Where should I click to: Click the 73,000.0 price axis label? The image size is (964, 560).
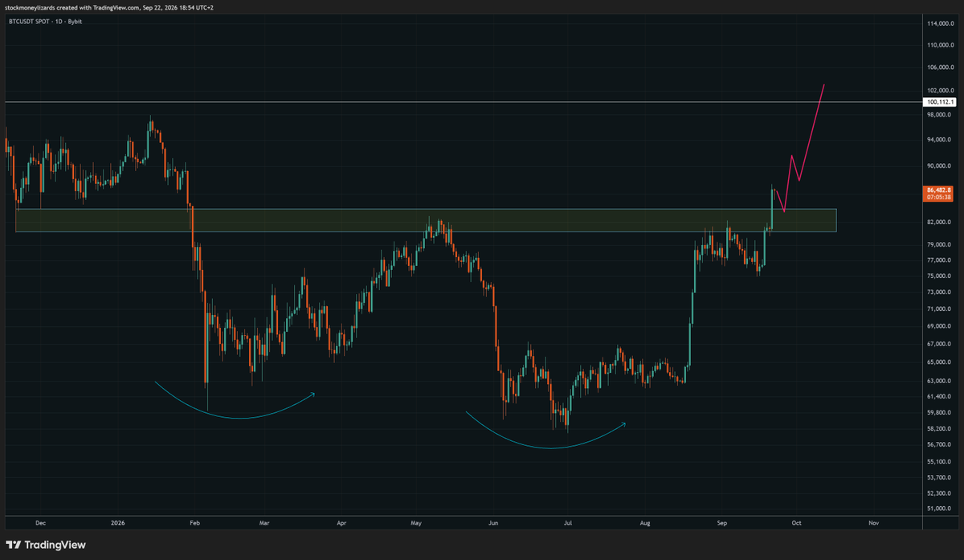coord(938,292)
